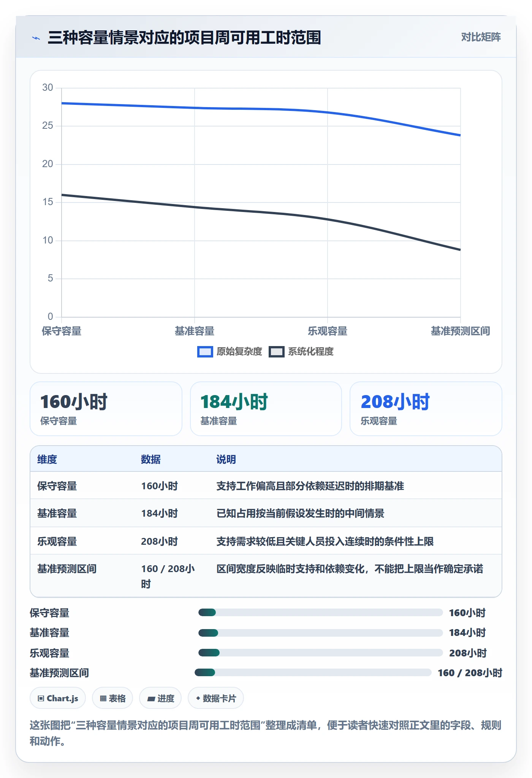
Task: Click the 原始复杂度 legend label
Action: (x=239, y=352)
